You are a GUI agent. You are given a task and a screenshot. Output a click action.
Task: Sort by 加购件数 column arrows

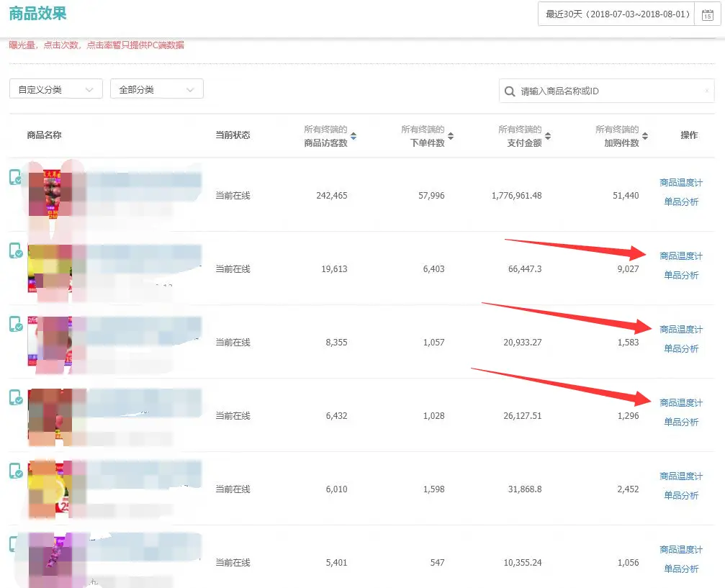pyautogui.click(x=645, y=136)
